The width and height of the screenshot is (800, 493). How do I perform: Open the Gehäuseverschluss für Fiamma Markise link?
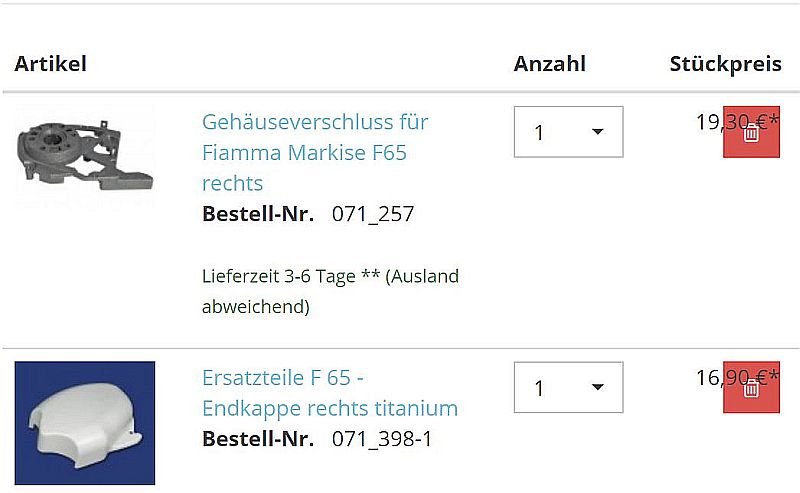pos(314,152)
